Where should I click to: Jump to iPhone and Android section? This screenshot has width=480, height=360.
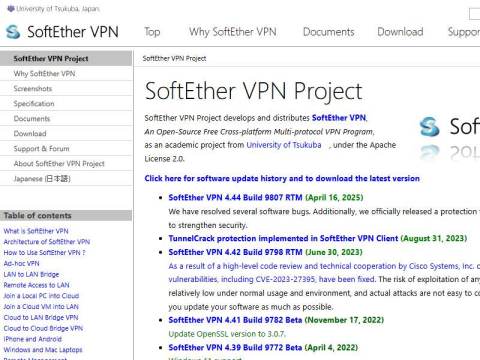[x=33, y=339]
